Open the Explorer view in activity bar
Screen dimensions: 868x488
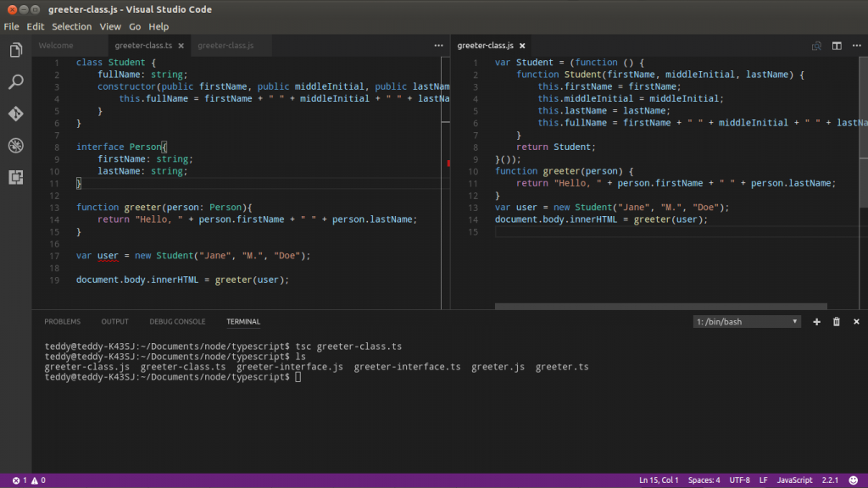[x=15, y=51]
